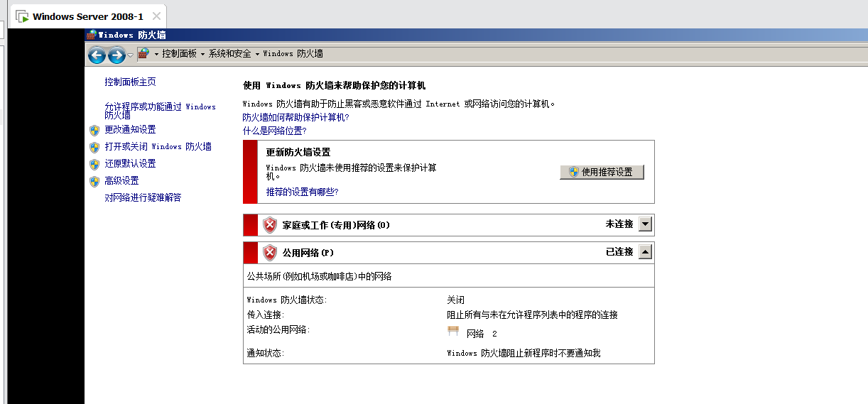Open 推荐的设置有哪些? link
The width and height of the screenshot is (868, 404).
coord(302,192)
